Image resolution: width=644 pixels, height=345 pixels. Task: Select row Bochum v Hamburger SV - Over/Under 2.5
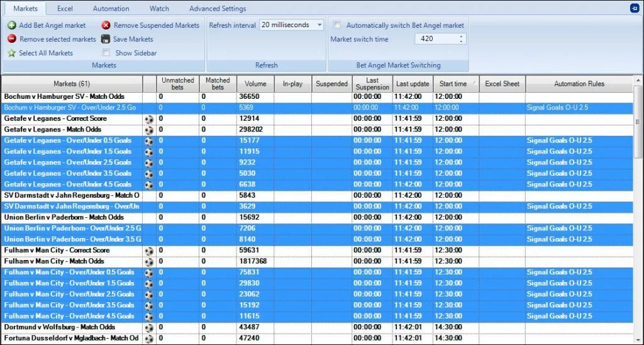pos(317,108)
